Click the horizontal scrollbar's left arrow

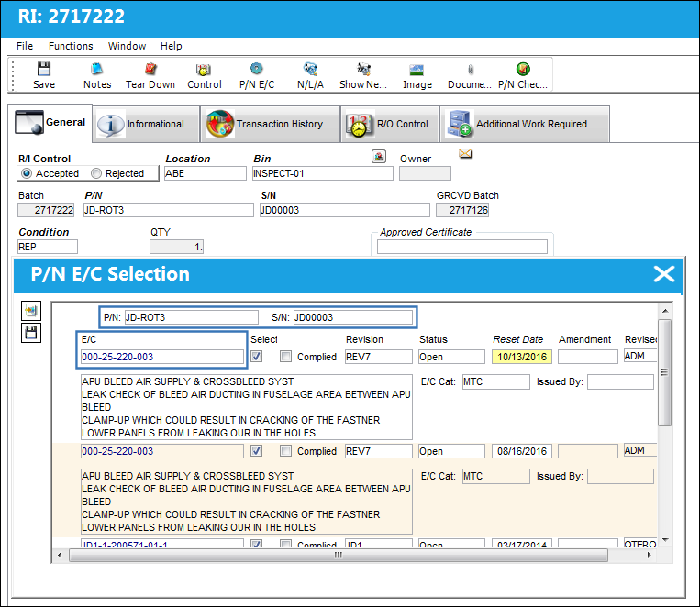60,556
